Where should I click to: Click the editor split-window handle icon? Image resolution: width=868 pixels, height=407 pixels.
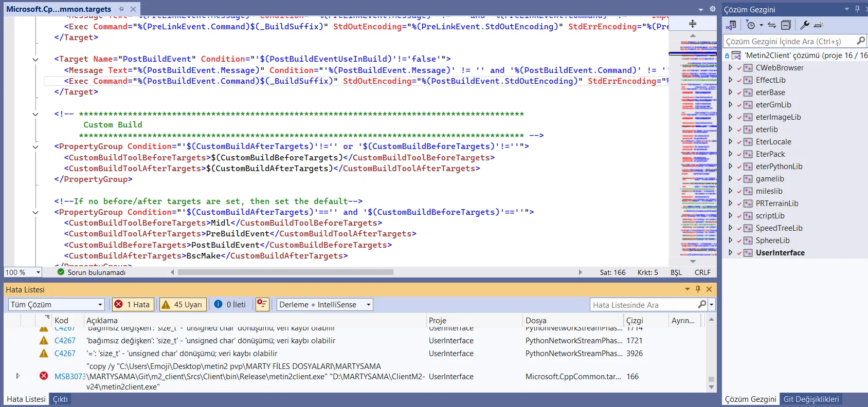tap(693, 24)
